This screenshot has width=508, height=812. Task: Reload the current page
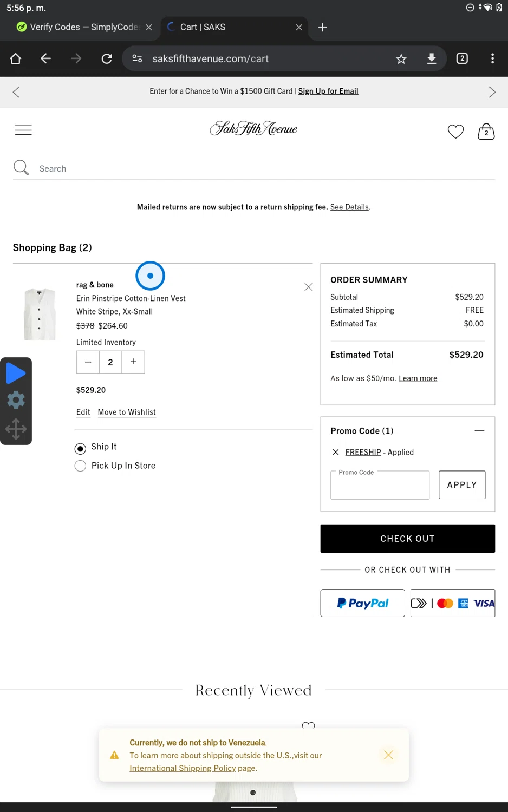(x=107, y=59)
